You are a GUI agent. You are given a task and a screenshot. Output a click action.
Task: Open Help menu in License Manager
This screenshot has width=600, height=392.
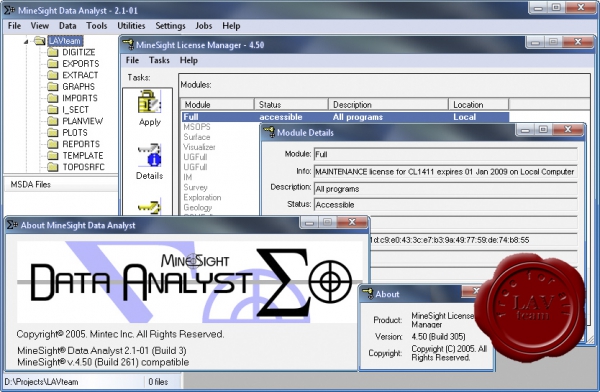click(x=189, y=60)
